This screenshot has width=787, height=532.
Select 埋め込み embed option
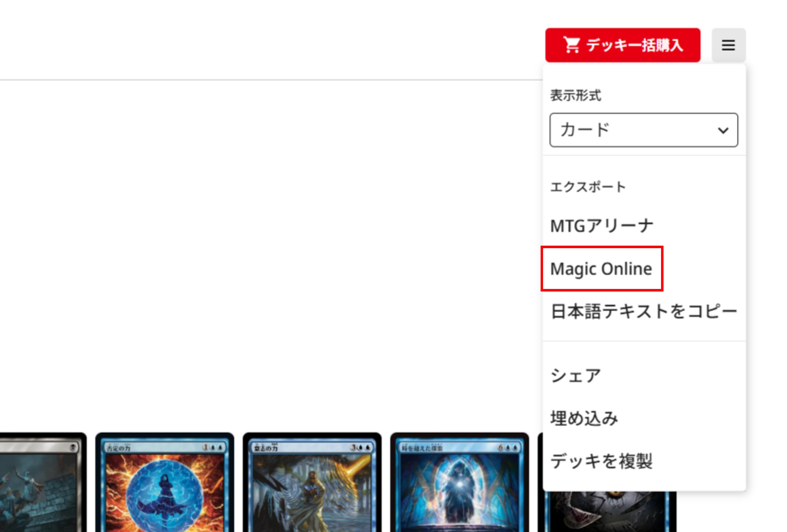pos(584,418)
